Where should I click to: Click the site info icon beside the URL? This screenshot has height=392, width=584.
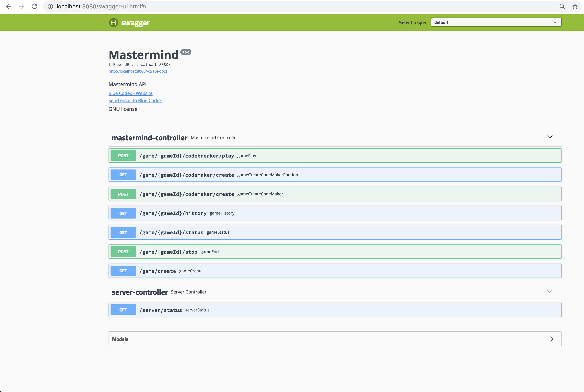50,7
